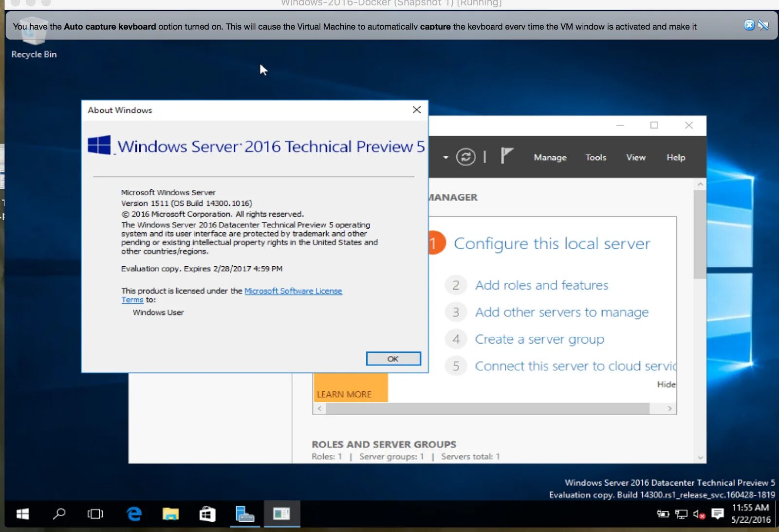The image size is (779, 532).
Task: Click Configure this local server
Action: tap(552, 243)
